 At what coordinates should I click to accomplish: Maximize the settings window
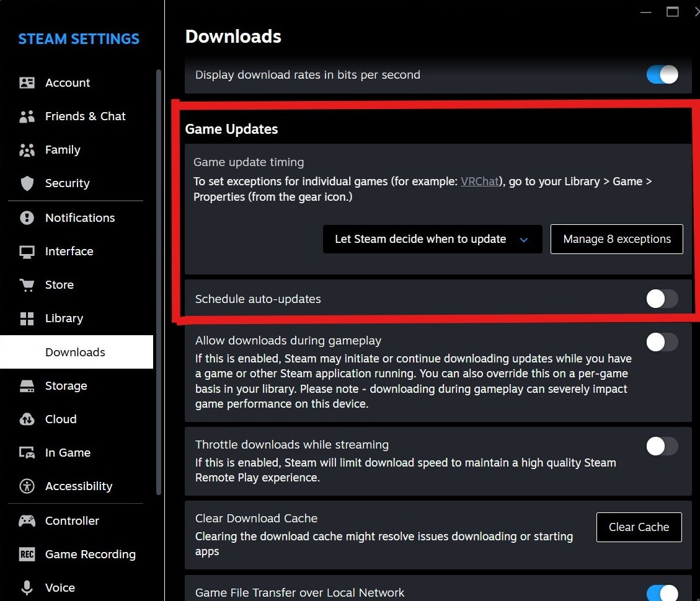click(672, 12)
